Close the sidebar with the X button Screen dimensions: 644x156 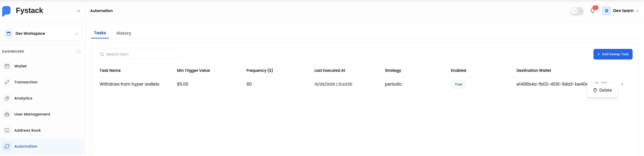pyautogui.click(x=78, y=11)
